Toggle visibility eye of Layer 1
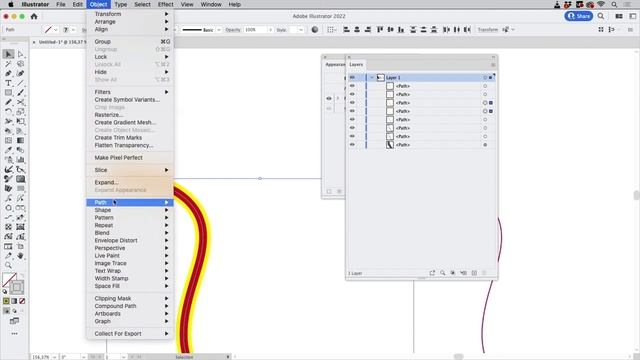The height and width of the screenshot is (360, 640). [352, 78]
